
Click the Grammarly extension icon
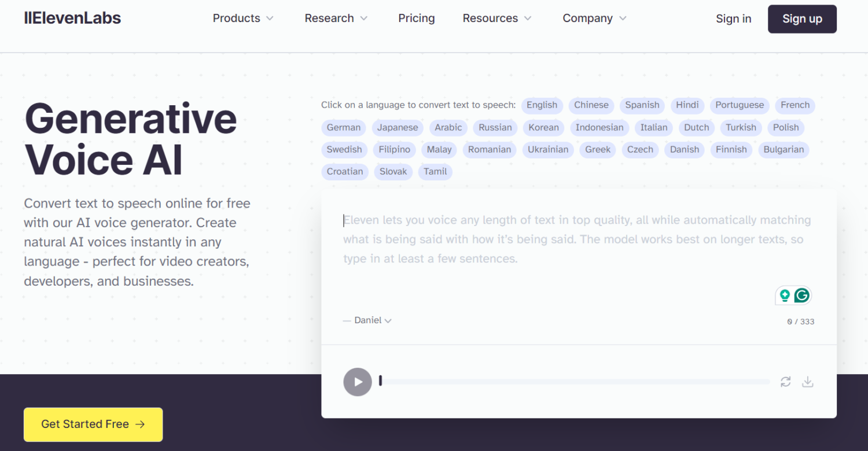(x=801, y=295)
